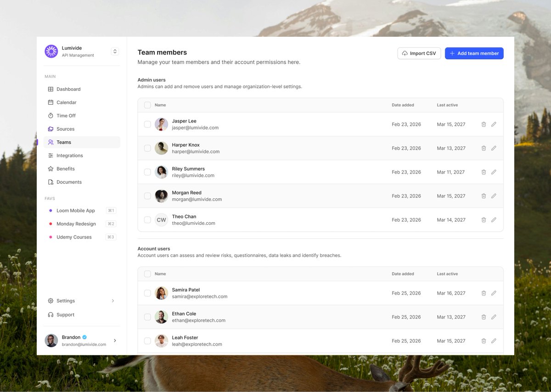Remove Riley Summers via the trash icon
Viewport: 551px width, 392px height.
pos(484,172)
